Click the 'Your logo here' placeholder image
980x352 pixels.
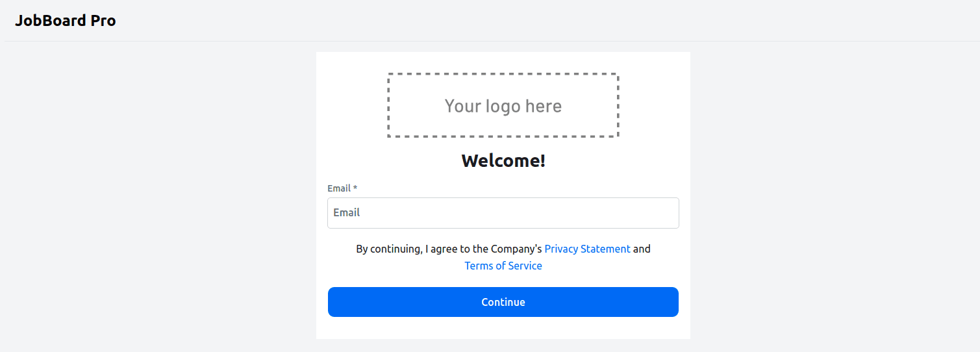point(503,105)
